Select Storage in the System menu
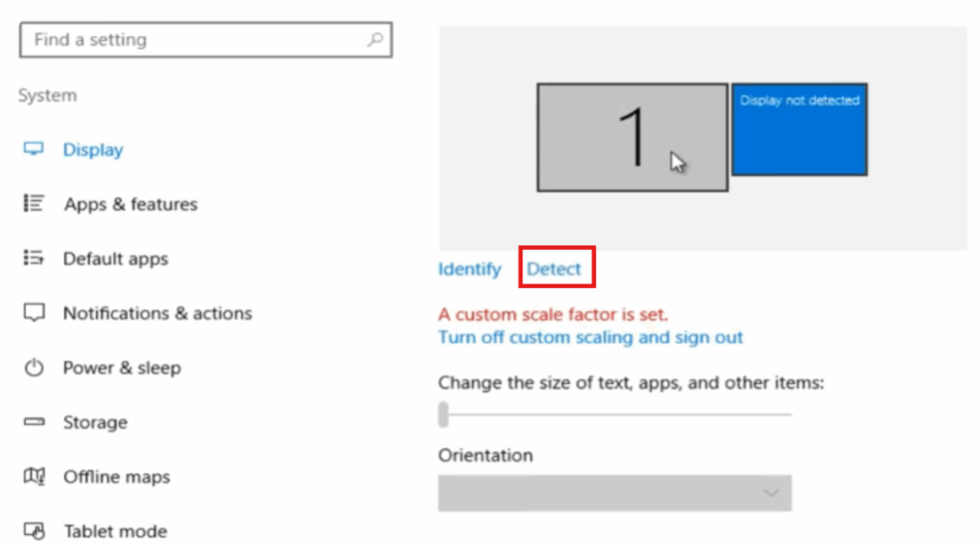980x544 pixels. (95, 422)
